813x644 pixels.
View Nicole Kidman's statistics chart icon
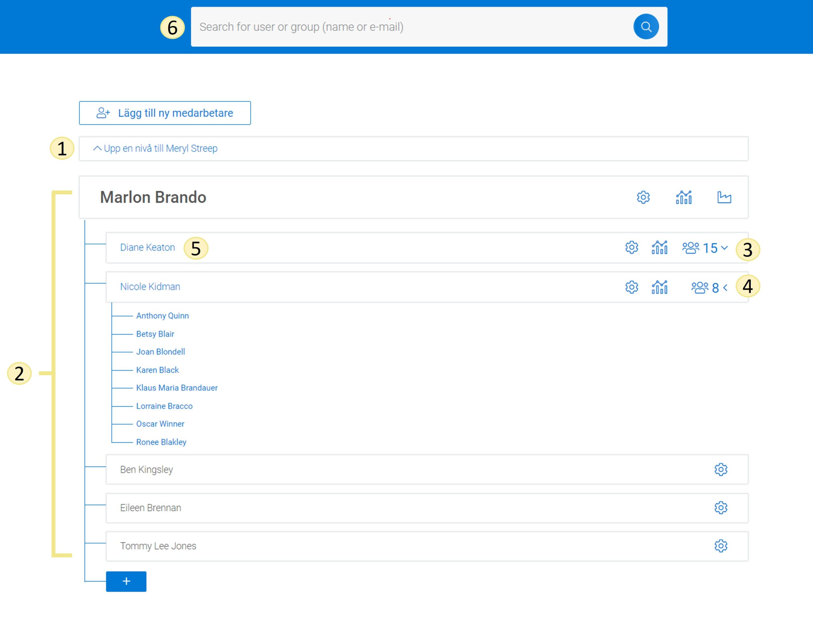coord(659,287)
